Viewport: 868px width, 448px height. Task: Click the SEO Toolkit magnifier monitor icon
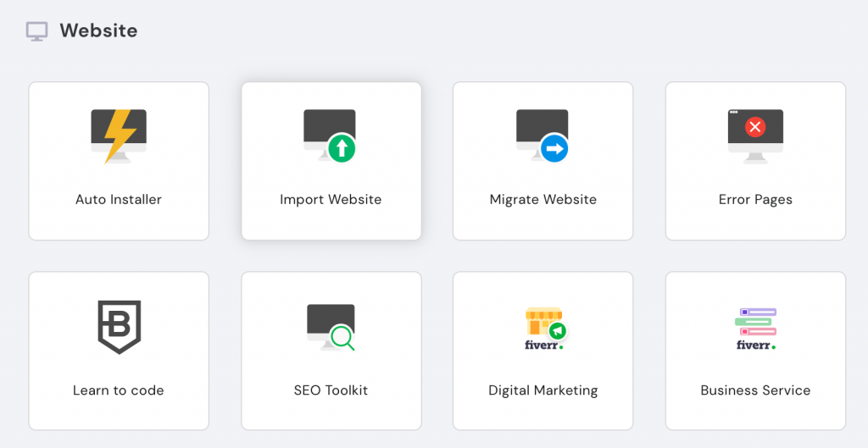[331, 328]
